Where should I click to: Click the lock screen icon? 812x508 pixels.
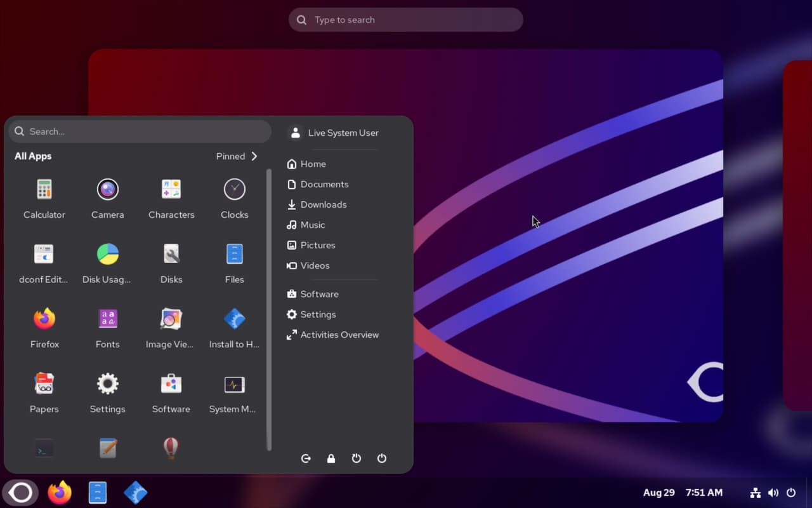point(331,458)
